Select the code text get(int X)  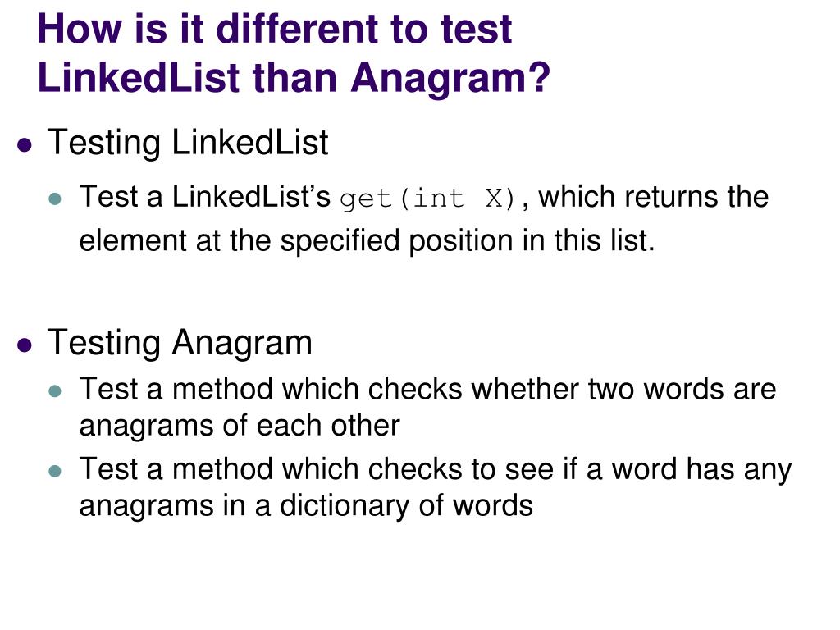tap(427, 199)
